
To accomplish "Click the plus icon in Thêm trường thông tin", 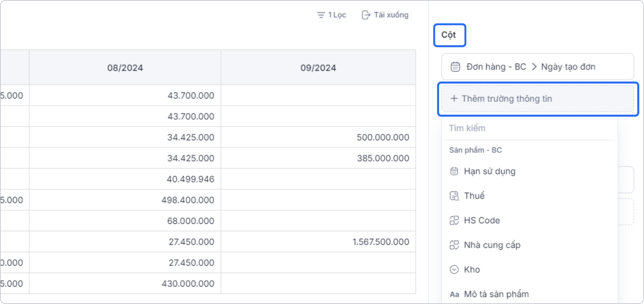I will [x=454, y=98].
